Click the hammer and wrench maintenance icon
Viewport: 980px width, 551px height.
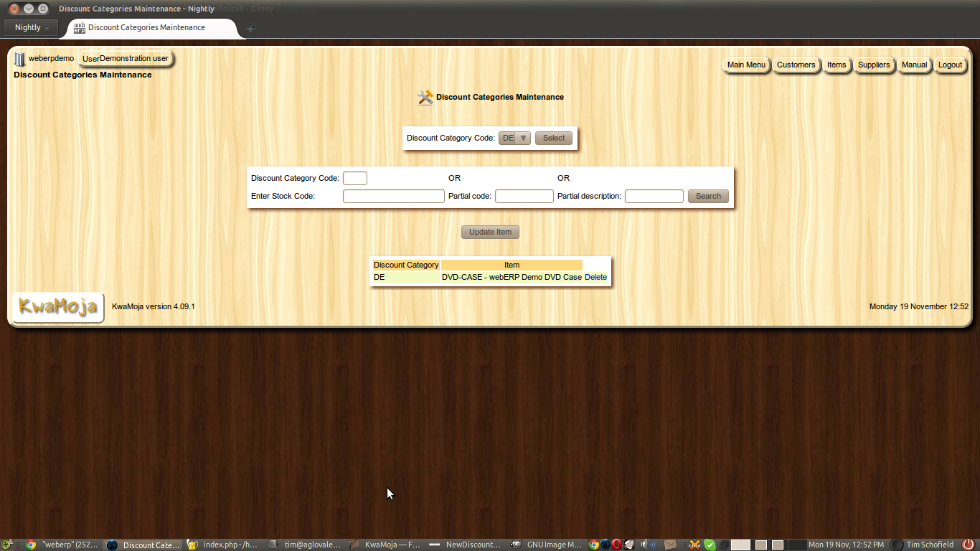pos(425,96)
